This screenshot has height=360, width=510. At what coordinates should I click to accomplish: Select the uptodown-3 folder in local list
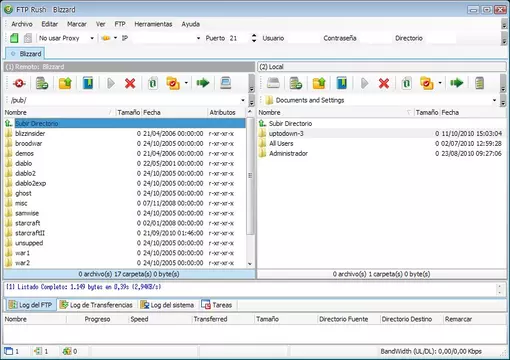pyautogui.click(x=381, y=133)
